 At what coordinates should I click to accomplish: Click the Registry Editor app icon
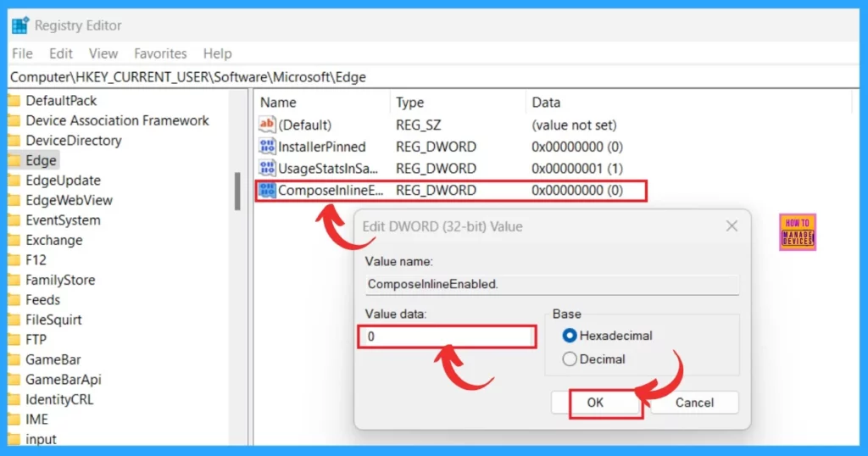[20, 25]
